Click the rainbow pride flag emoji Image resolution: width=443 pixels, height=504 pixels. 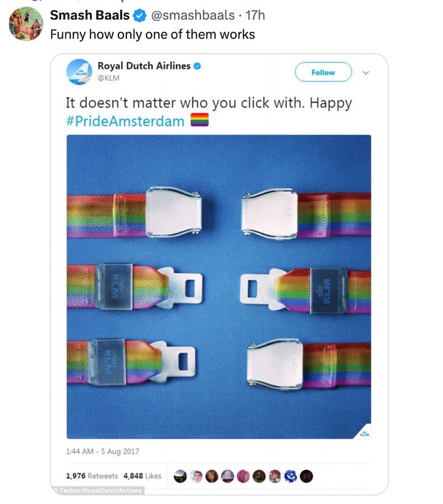(200, 120)
